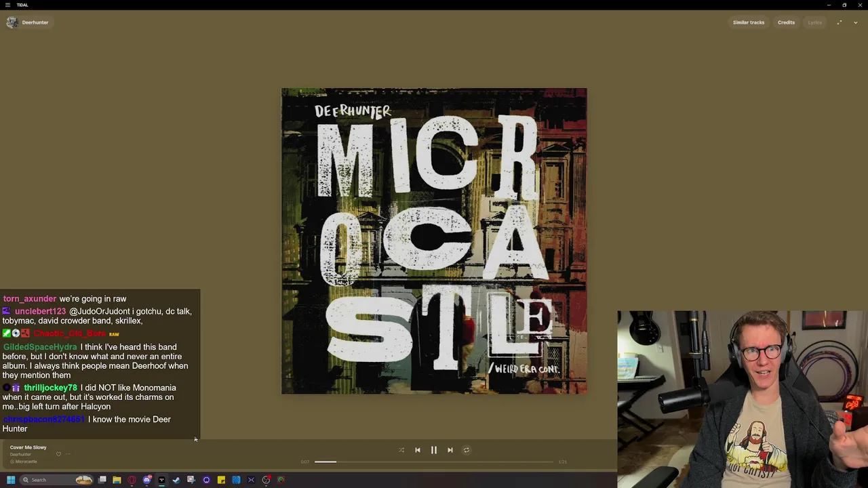
Task: Open Discord from the taskbar
Action: (x=147, y=480)
